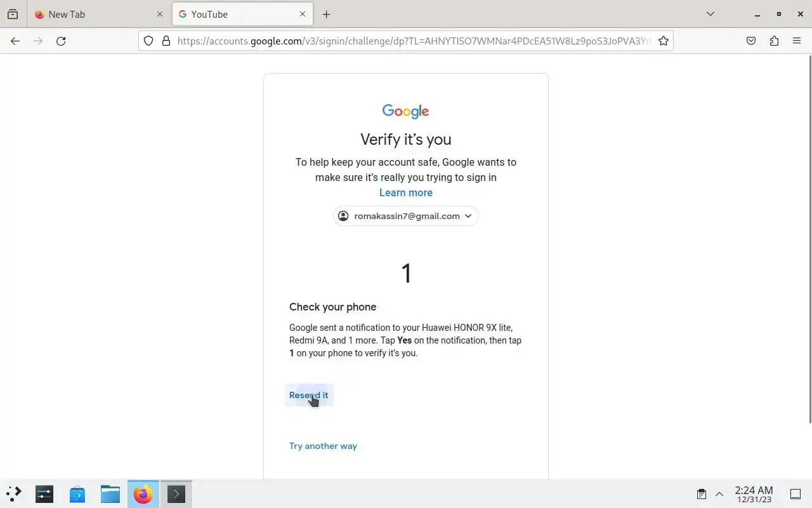The height and width of the screenshot is (508, 812).
Task: Open the tracking protection shield icon
Action: click(x=148, y=41)
